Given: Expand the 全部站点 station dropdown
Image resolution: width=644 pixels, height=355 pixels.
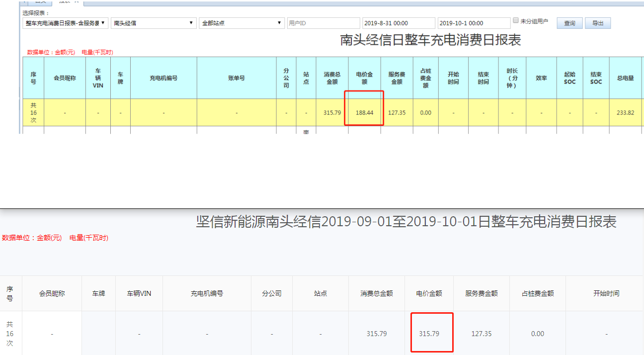Looking at the screenshot, I should [x=241, y=23].
